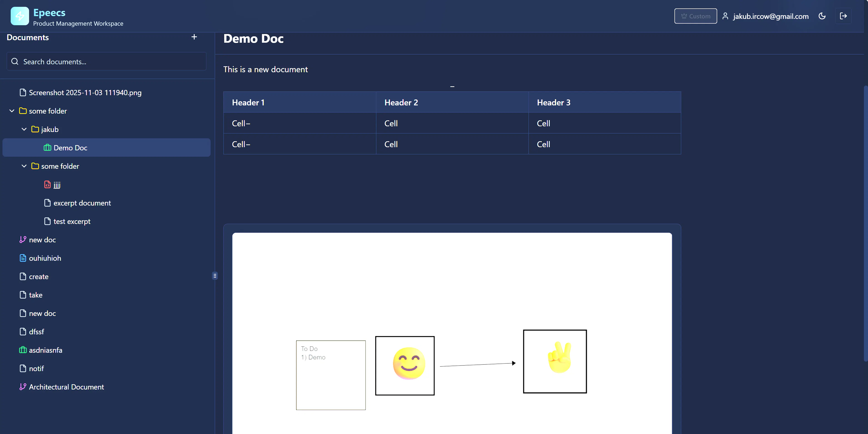
Task: Click the text "This is a new document"
Action: click(266, 69)
